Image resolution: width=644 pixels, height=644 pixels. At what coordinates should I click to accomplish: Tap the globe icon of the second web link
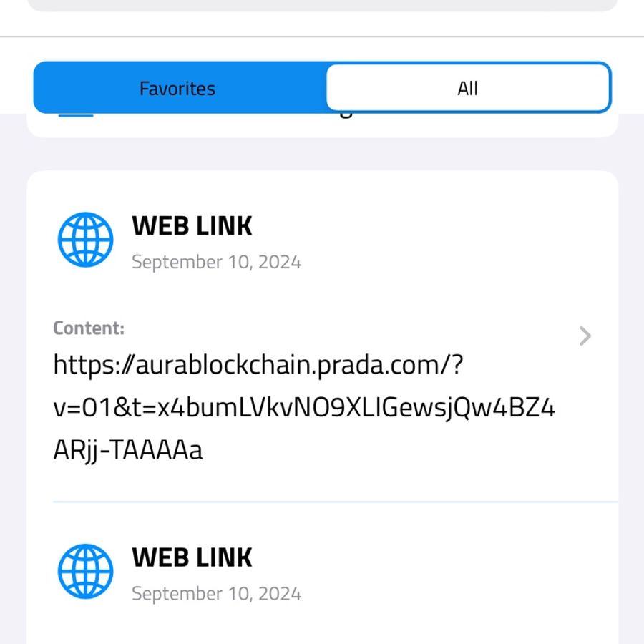(x=85, y=571)
